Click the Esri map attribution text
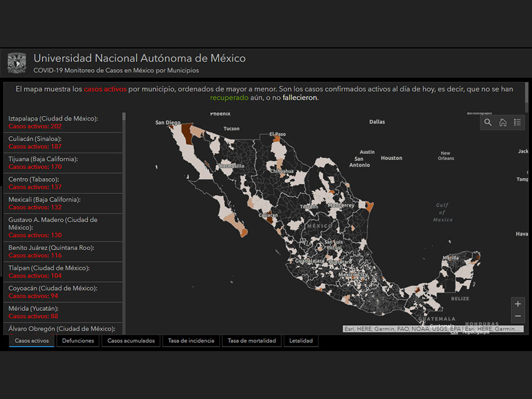The height and width of the screenshot is (399, 532). coord(433,329)
